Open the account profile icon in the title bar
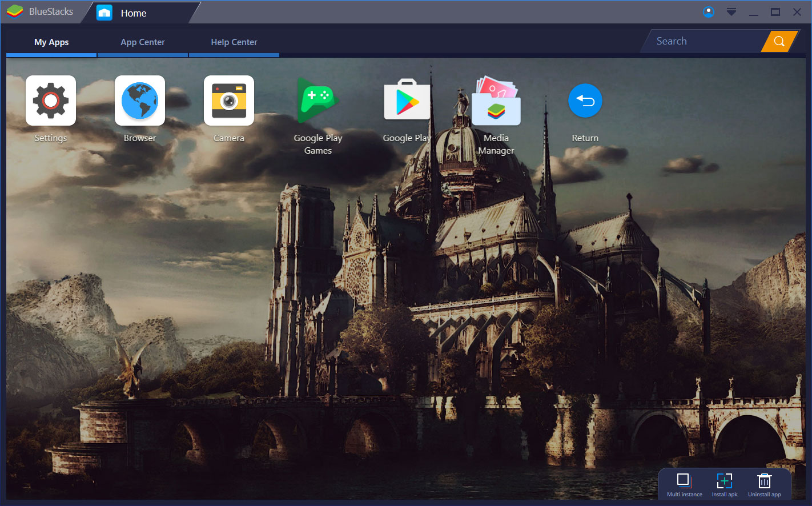 click(709, 12)
